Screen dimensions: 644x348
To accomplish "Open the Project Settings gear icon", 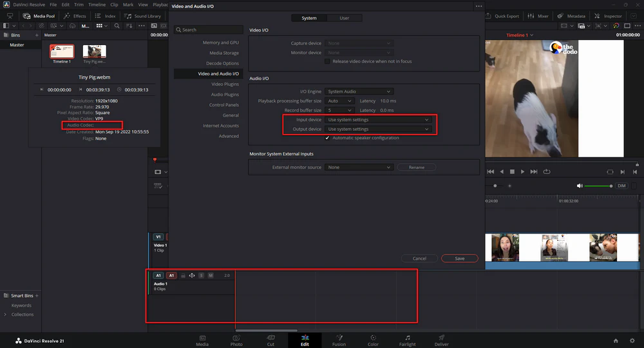I will point(632,341).
